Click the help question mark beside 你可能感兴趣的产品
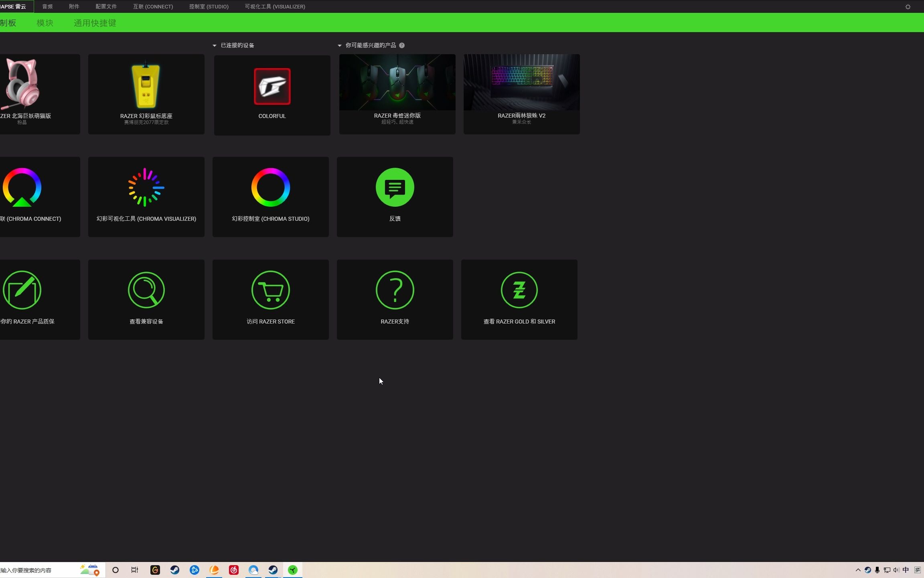The image size is (924, 578). pos(402,45)
